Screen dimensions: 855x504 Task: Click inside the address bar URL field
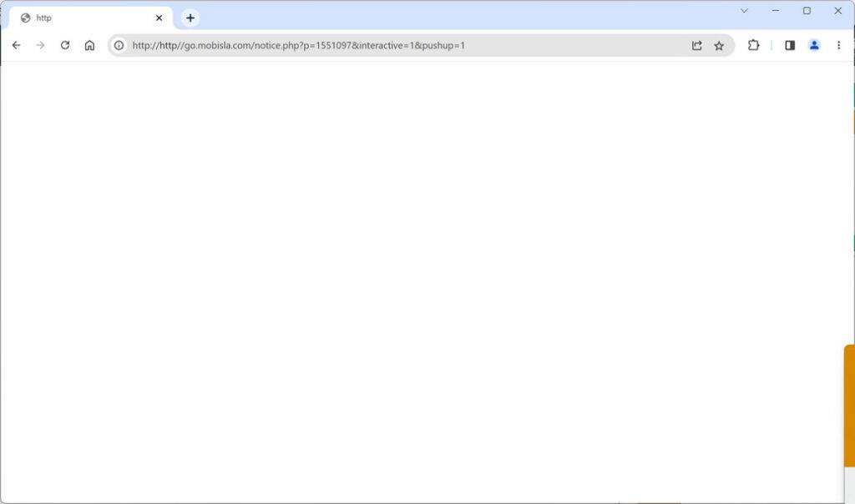(334, 46)
